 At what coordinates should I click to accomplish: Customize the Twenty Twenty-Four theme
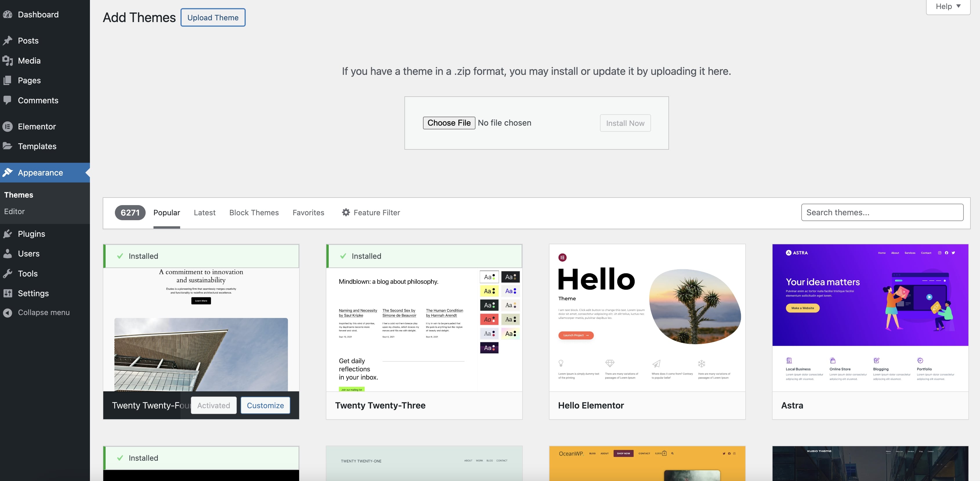265,405
